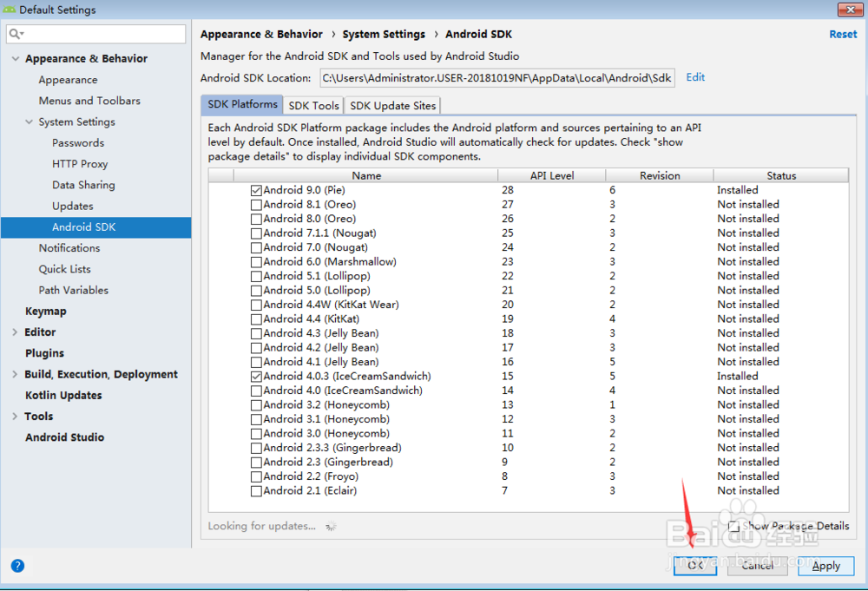Open Notifications settings
The image size is (868, 591).
69,248
